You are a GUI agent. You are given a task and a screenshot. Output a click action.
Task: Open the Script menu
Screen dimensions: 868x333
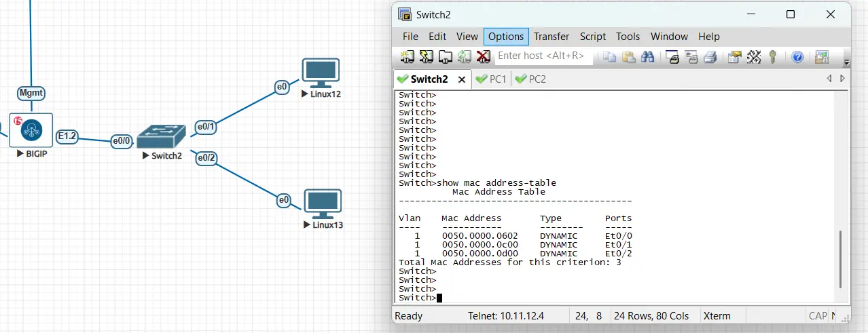point(593,37)
